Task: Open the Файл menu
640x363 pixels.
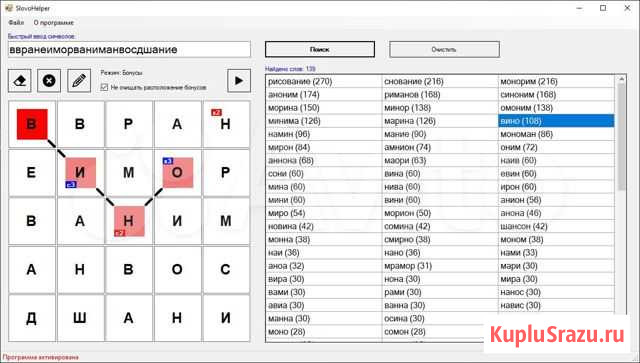Action: click(x=16, y=22)
